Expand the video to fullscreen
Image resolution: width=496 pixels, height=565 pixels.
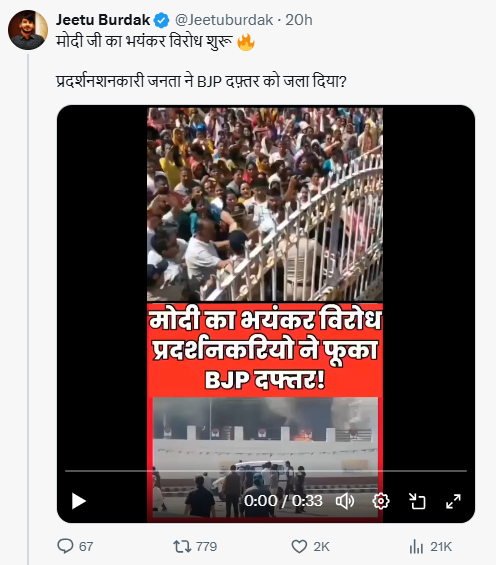point(453,501)
